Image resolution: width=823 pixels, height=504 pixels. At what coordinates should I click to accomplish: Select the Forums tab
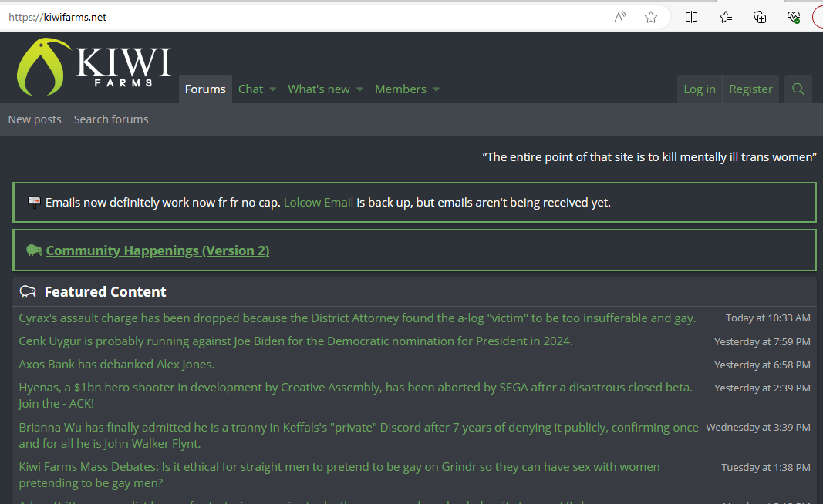[205, 89]
